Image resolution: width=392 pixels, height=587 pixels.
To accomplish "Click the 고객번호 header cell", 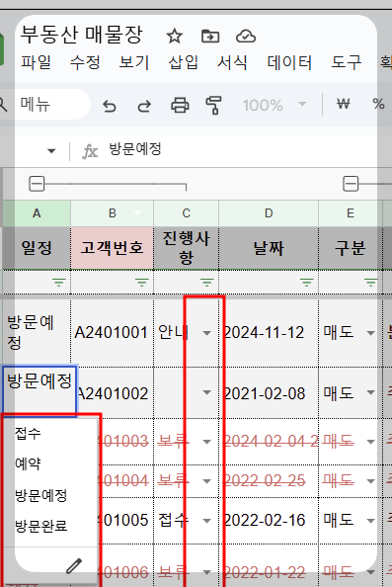I will (112, 248).
